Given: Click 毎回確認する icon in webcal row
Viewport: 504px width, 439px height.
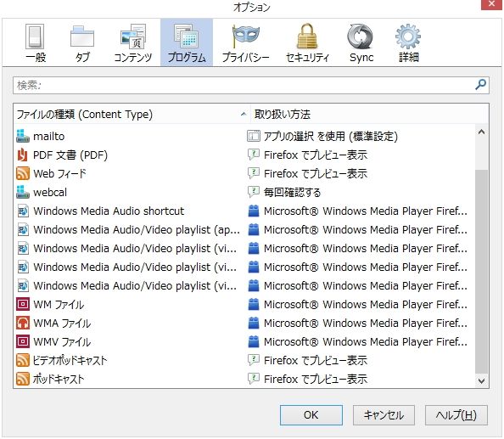Looking at the screenshot, I should [254, 192].
